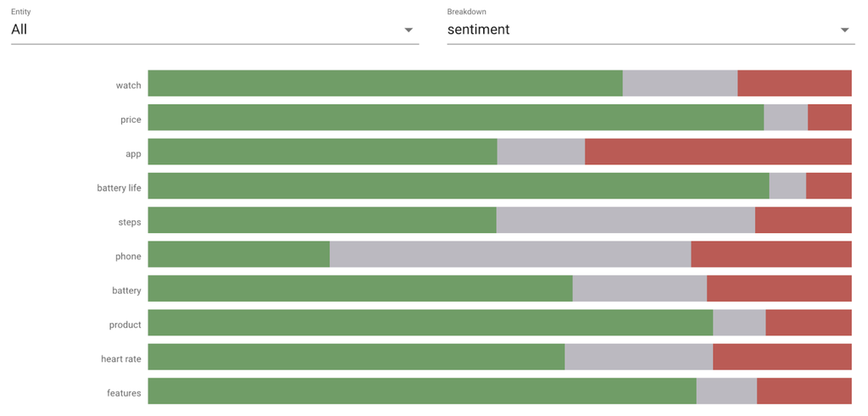Select the red negative segment for heart rate
868x416 pixels.
click(x=782, y=357)
